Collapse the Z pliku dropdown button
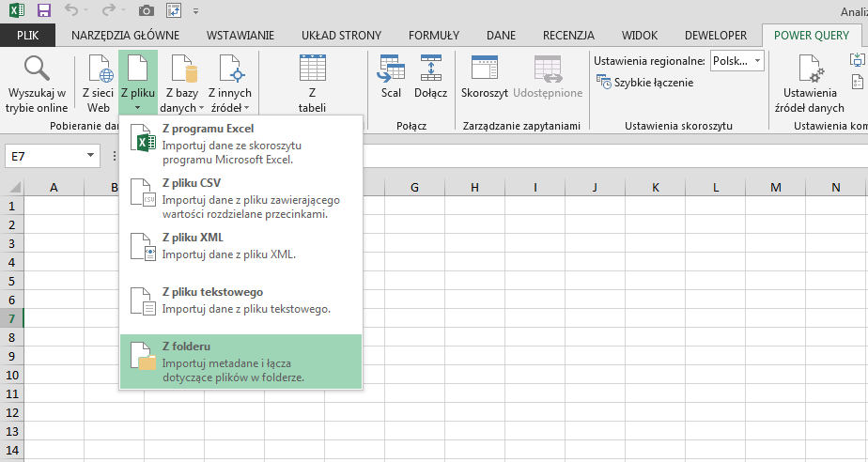868x462 pixels. click(138, 85)
